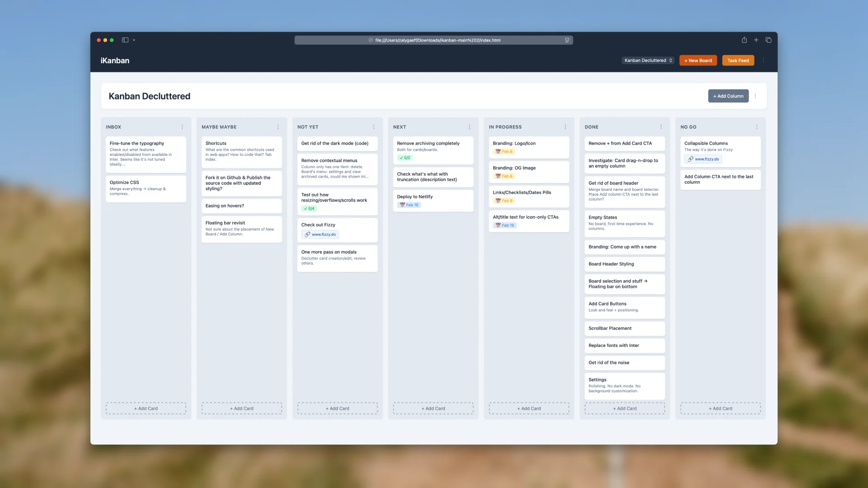Add a card to the NOT YET column
This screenshot has width=868, height=488.
coord(337,408)
